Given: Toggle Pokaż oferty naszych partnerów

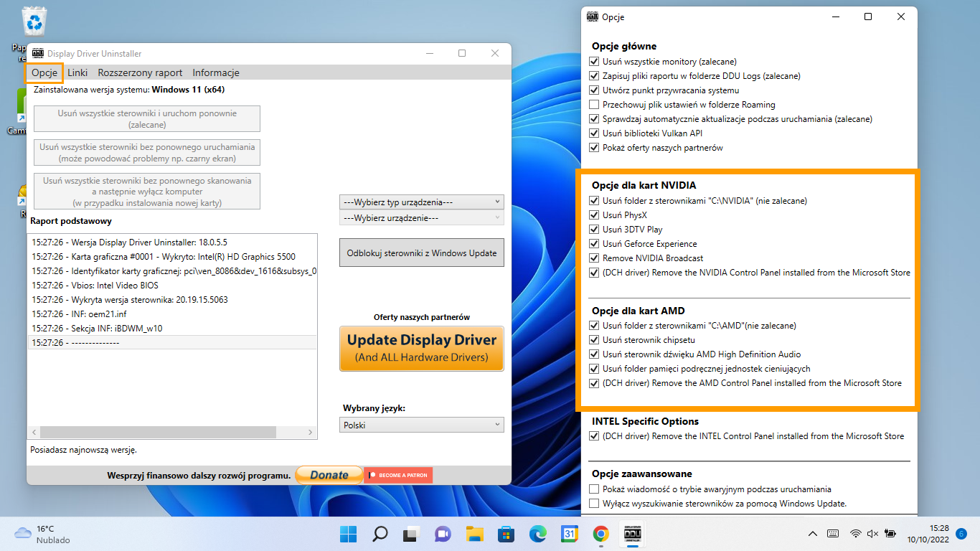Looking at the screenshot, I should pos(593,148).
